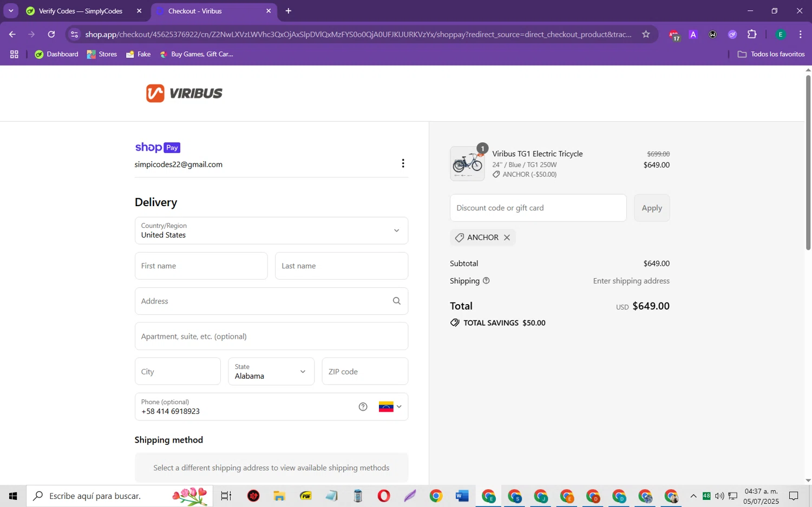Open the feather app icon in taskbar

[x=410, y=496]
